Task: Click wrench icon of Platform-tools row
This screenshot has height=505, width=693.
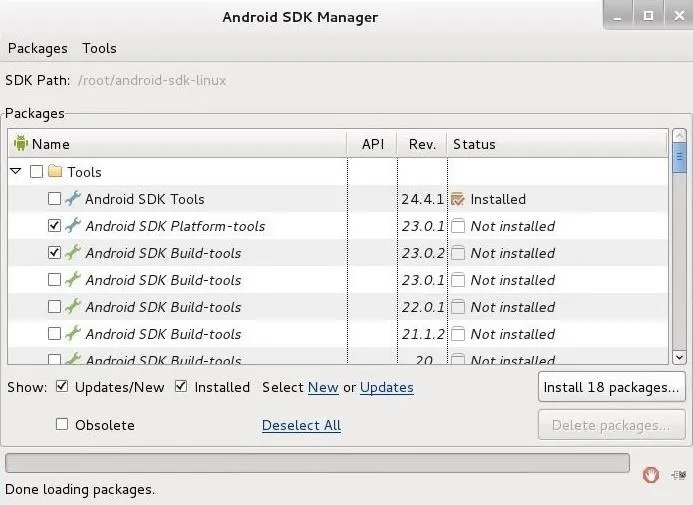Action: click(73, 225)
